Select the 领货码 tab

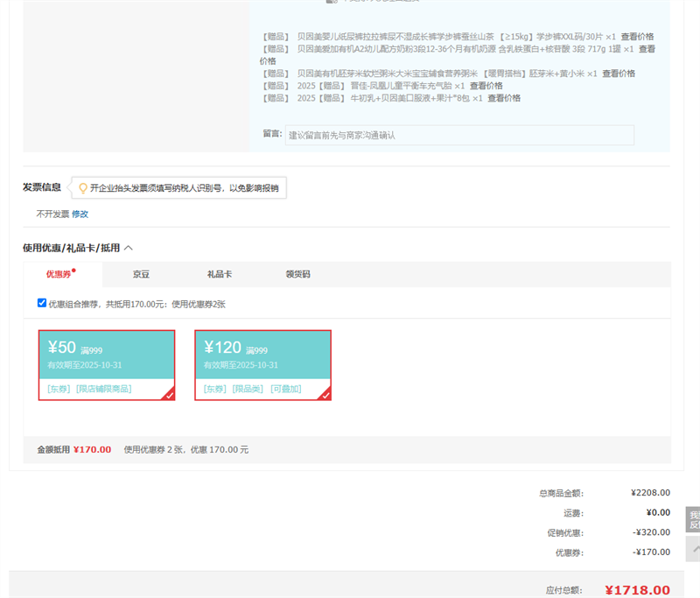pyautogui.click(x=297, y=274)
